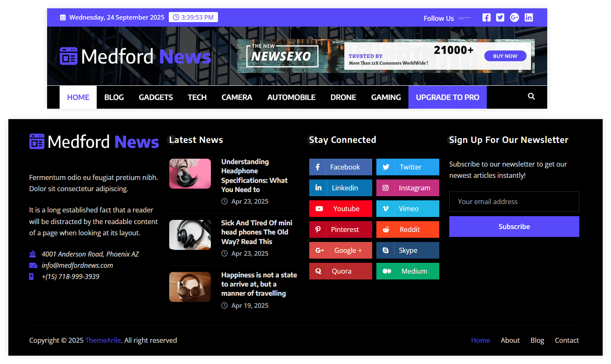Open the Skype social button
The height and width of the screenshot is (364, 611).
click(408, 250)
